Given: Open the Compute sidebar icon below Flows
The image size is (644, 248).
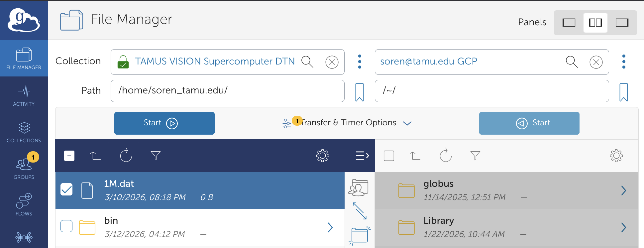Looking at the screenshot, I should pyautogui.click(x=24, y=237).
